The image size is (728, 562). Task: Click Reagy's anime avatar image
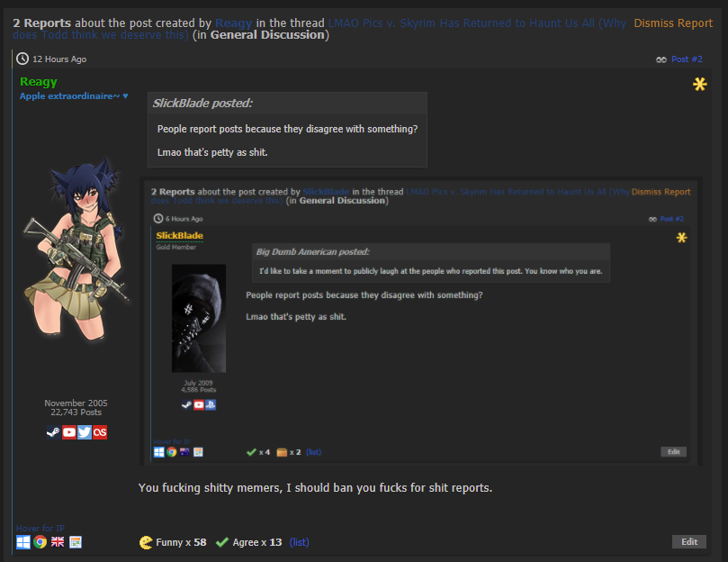coord(76,249)
